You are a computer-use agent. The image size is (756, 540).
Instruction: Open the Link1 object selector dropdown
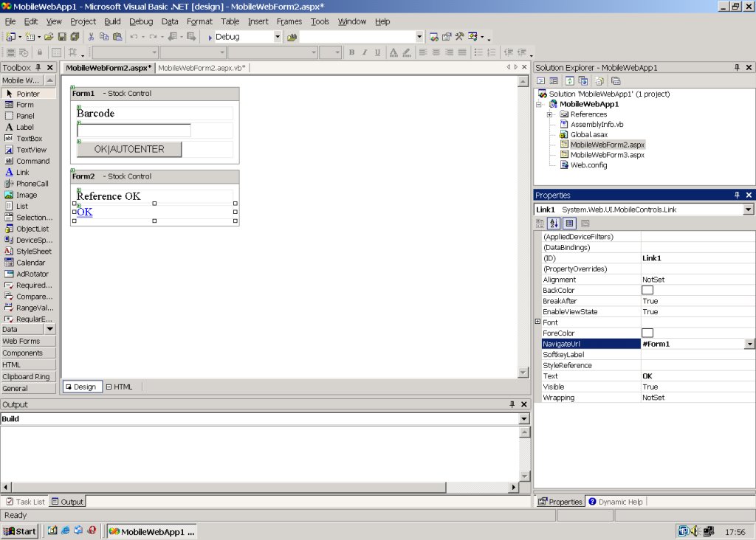click(748, 210)
